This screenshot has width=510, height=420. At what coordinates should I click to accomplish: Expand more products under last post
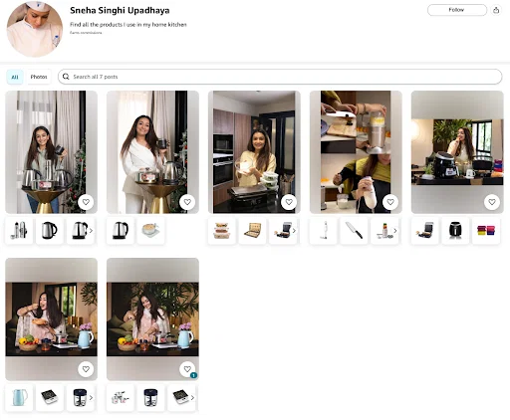tap(192, 398)
